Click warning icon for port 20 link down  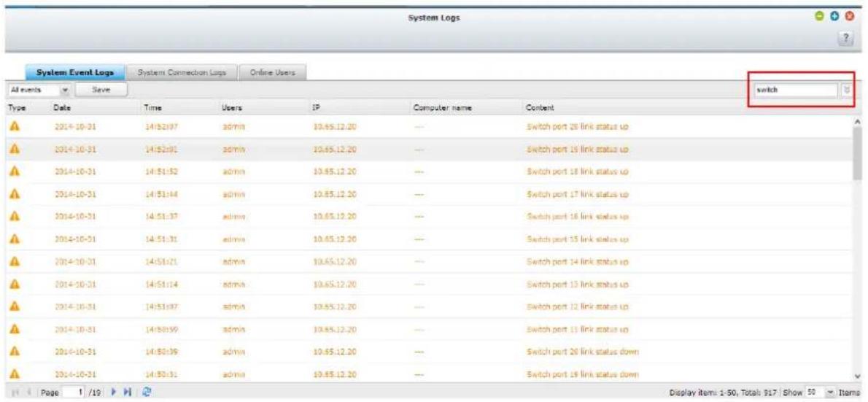click(15, 352)
